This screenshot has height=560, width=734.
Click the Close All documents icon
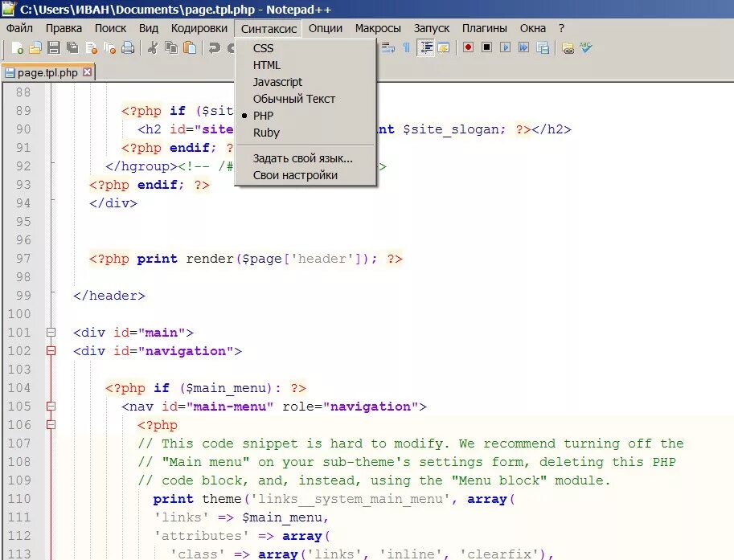pos(109,47)
